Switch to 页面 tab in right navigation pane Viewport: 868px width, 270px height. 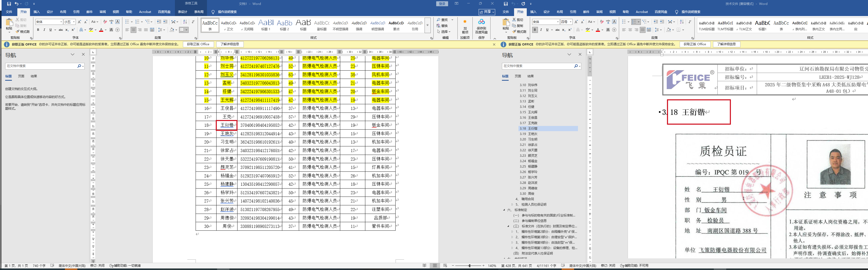point(517,76)
